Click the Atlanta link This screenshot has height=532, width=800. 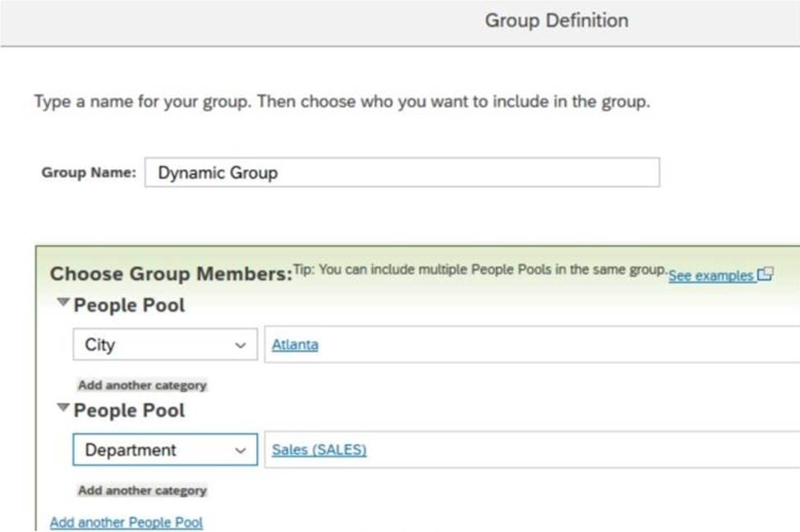[295, 345]
